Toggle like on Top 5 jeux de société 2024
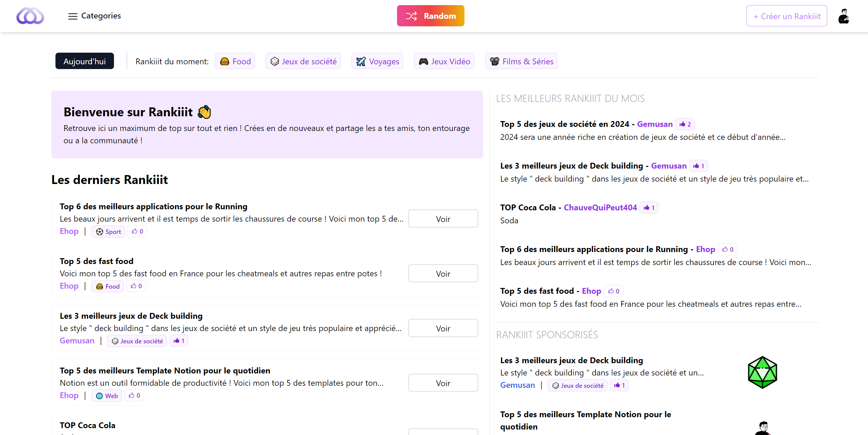 [685, 124]
